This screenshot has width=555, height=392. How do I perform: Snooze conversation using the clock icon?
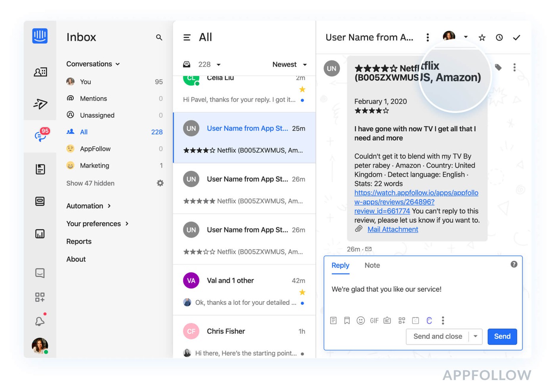pyautogui.click(x=499, y=38)
